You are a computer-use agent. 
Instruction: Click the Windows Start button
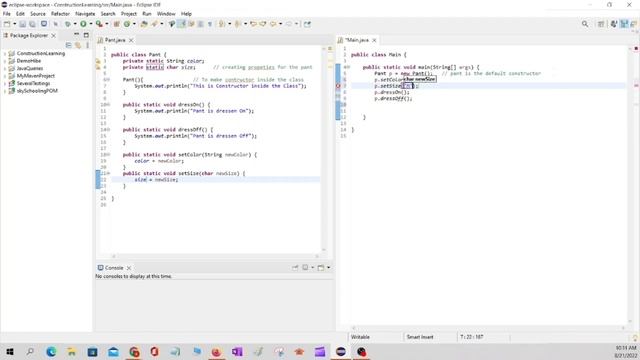(x=10, y=351)
